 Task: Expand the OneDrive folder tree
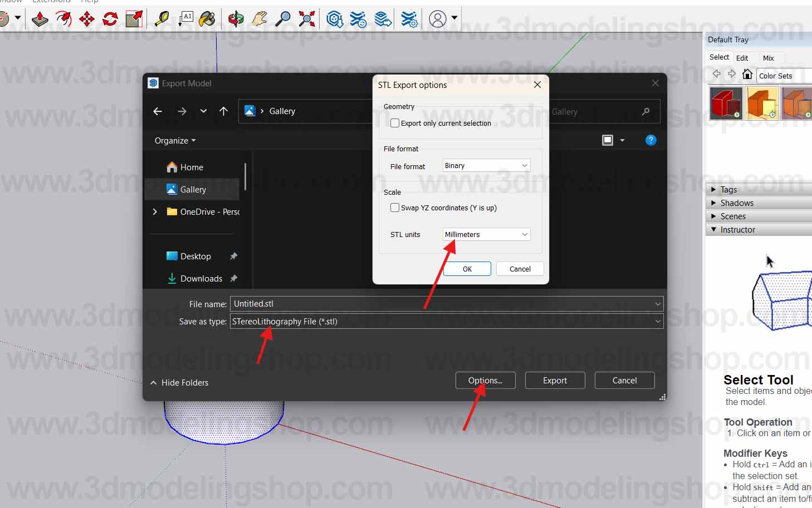click(155, 211)
